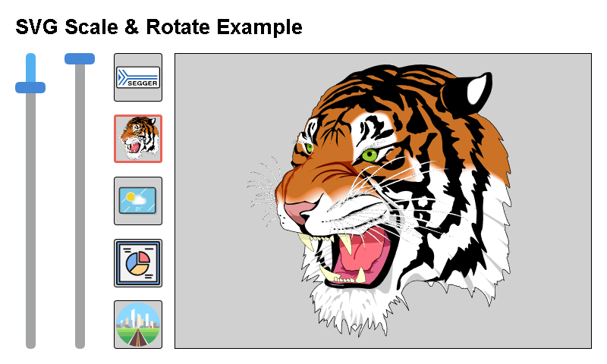Select the SEGGER logo image button

click(137, 77)
